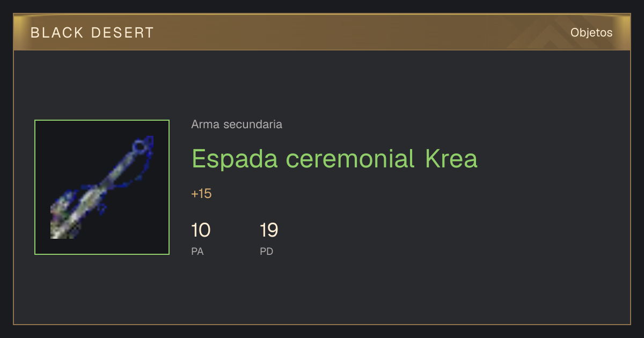
Task: Select the PD stat label
Action: 267,251
